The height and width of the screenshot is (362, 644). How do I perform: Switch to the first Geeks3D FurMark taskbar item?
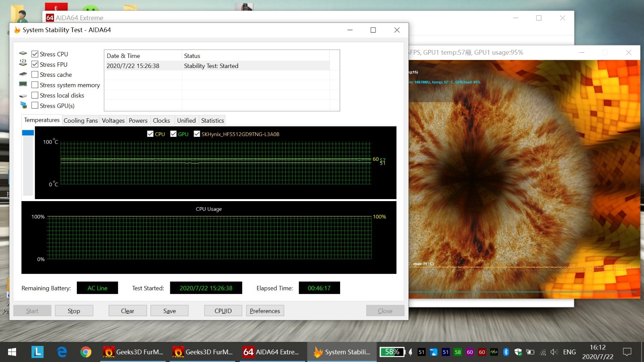click(x=133, y=352)
